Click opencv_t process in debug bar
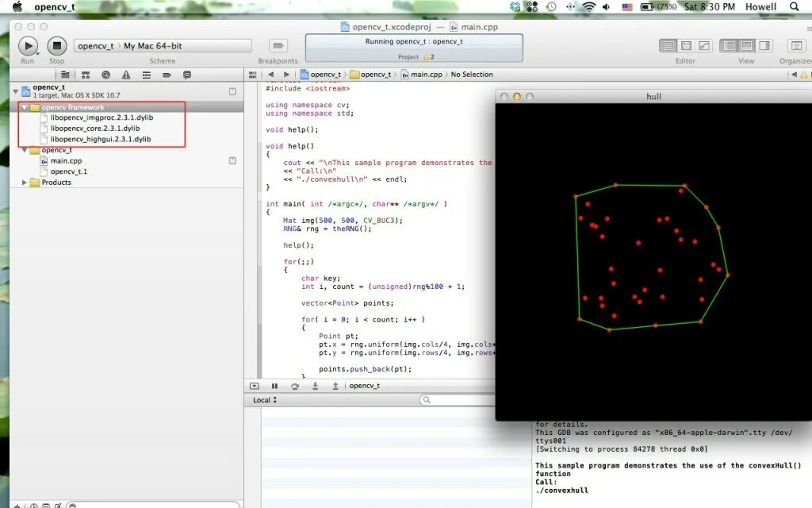The width and height of the screenshot is (812, 508). tap(365, 386)
